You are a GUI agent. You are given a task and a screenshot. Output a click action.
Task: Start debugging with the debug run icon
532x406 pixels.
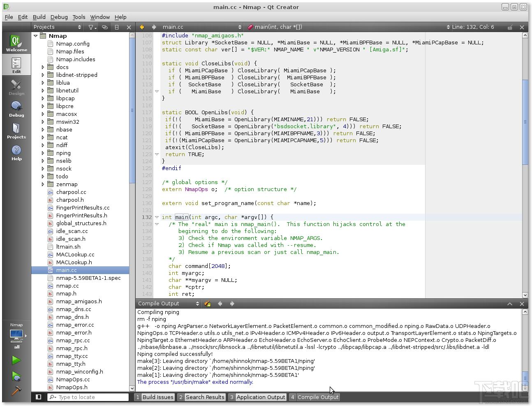click(16, 376)
